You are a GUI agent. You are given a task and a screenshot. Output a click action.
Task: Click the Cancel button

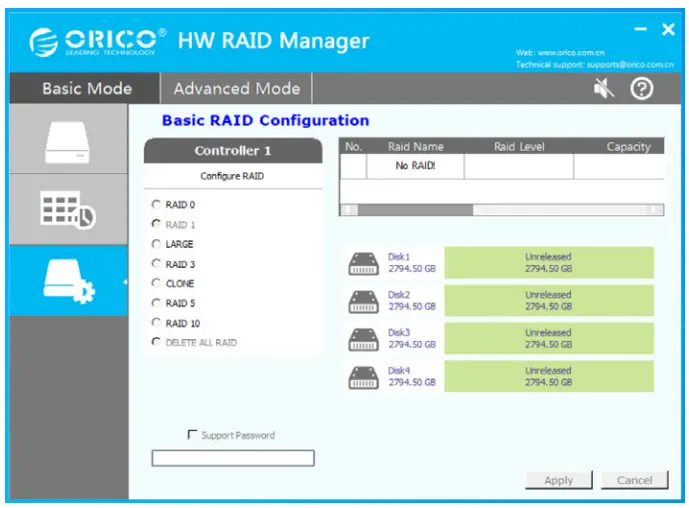click(x=635, y=480)
